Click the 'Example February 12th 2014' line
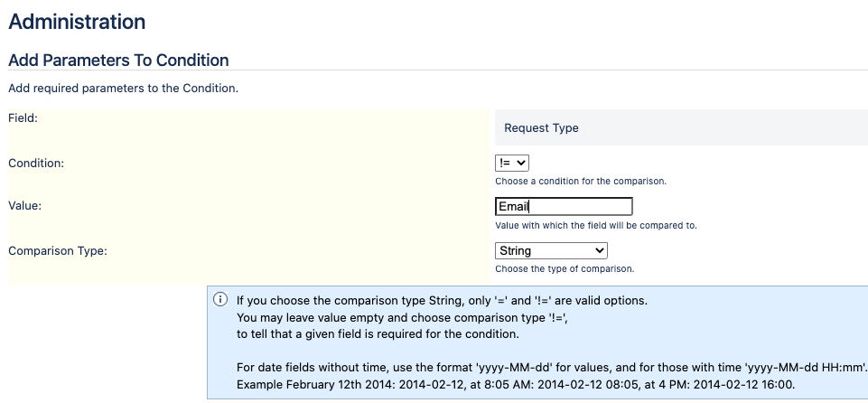The height and width of the screenshot is (403, 868). pyautogui.click(x=516, y=384)
